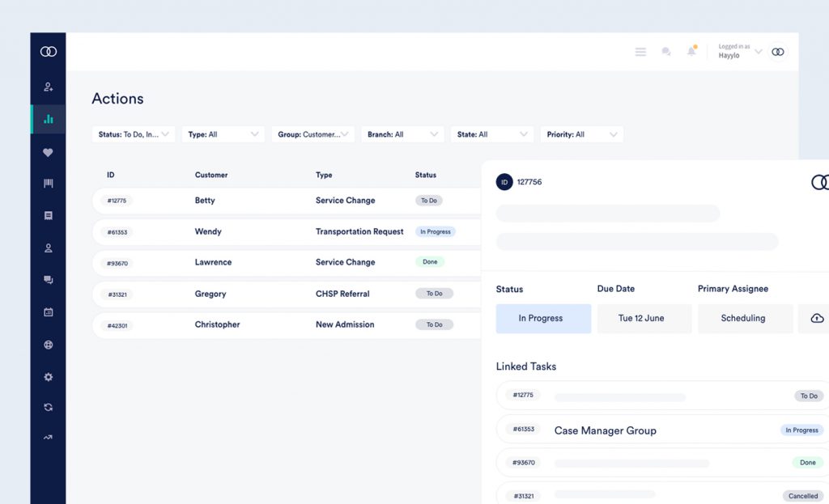
Task: Open the Branch: All filter dropdown
Action: (402, 134)
